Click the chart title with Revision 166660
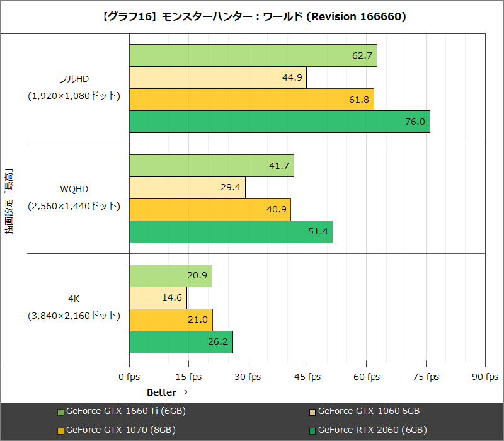Viewport: 504px width, 441px height. pyautogui.click(x=255, y=17)
